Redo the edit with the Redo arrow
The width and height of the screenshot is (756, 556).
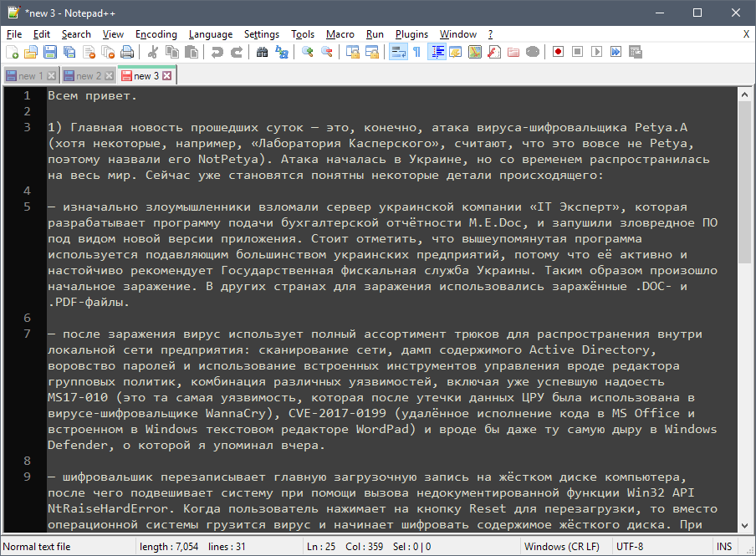coord(236,52)
